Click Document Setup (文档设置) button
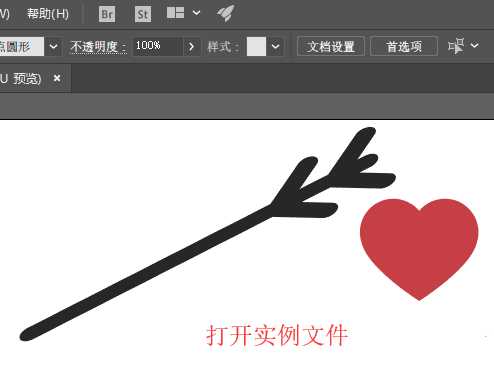The width and height of the screenshot is (494, 392). pos(331,46)
